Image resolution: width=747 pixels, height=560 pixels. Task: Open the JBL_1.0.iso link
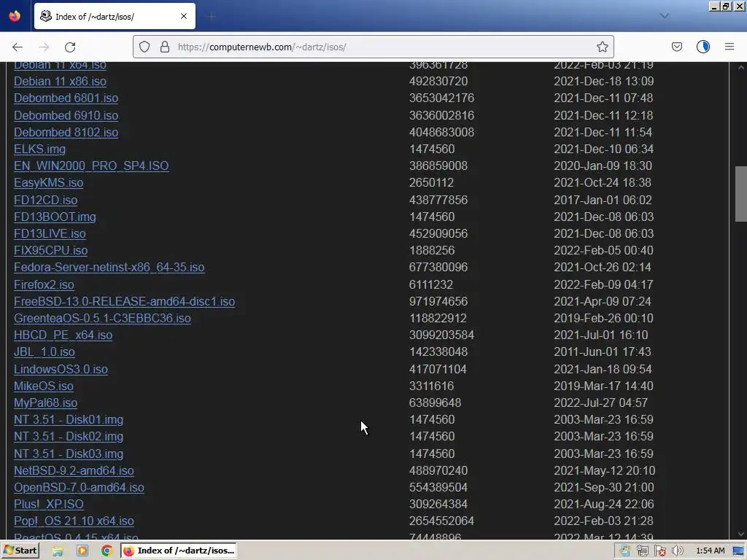[44, 351]
